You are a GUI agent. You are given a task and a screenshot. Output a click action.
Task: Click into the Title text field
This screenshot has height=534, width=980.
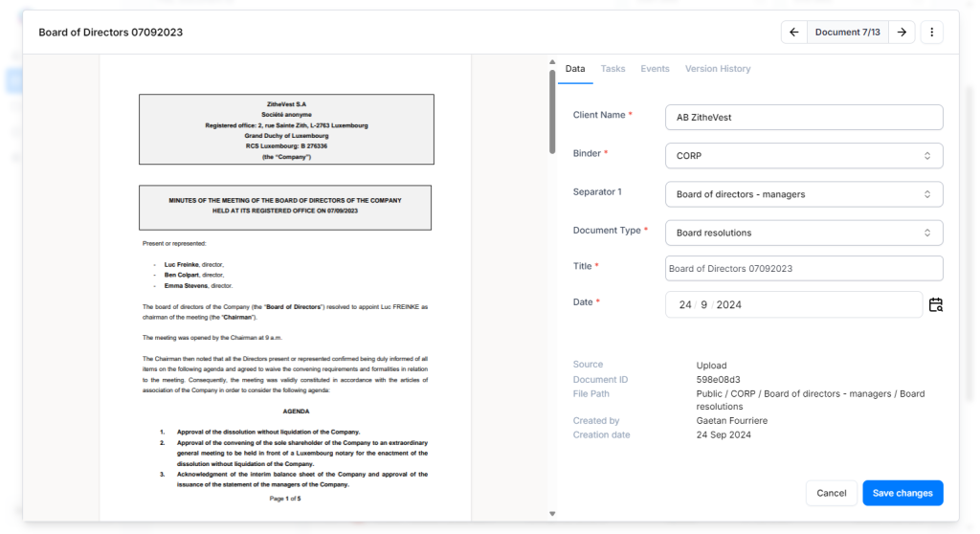(803, 269)
